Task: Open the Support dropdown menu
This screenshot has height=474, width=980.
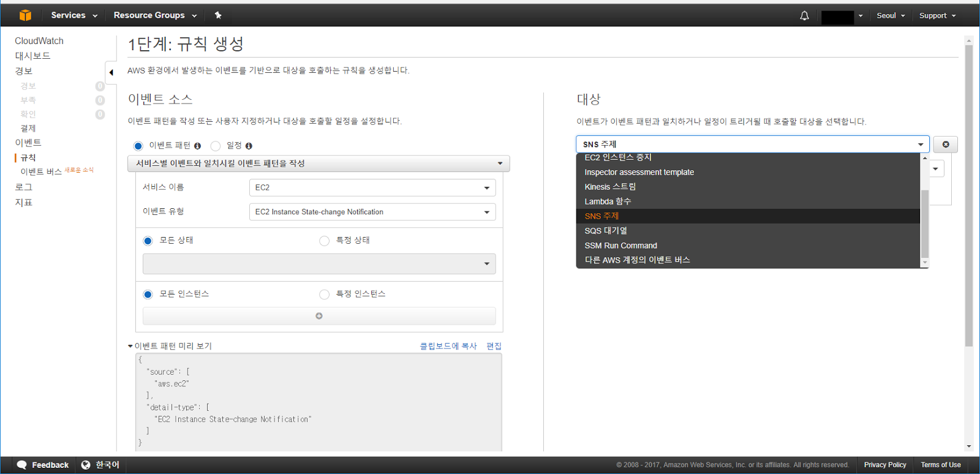Action: [937, 16]
